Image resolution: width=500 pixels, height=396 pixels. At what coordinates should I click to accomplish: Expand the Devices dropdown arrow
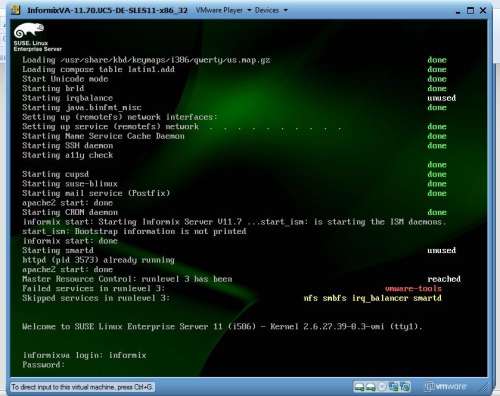(286, 10)
